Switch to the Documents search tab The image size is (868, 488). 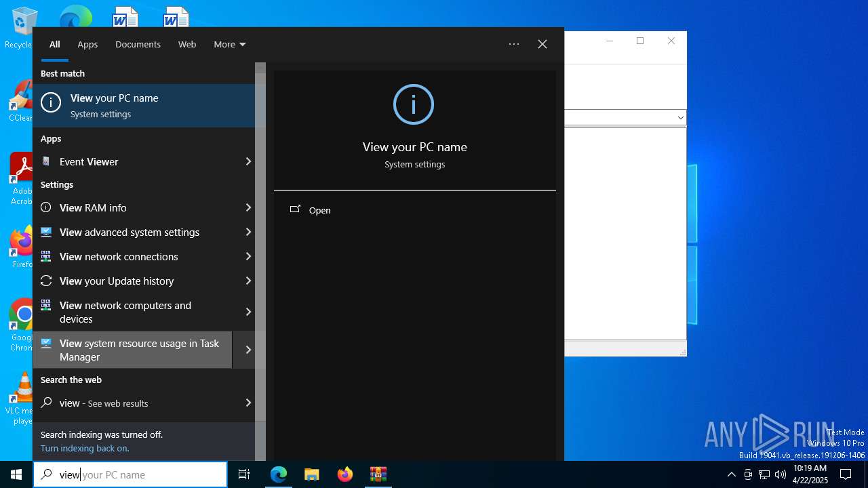pyautogui.click(x=138, y=44)
